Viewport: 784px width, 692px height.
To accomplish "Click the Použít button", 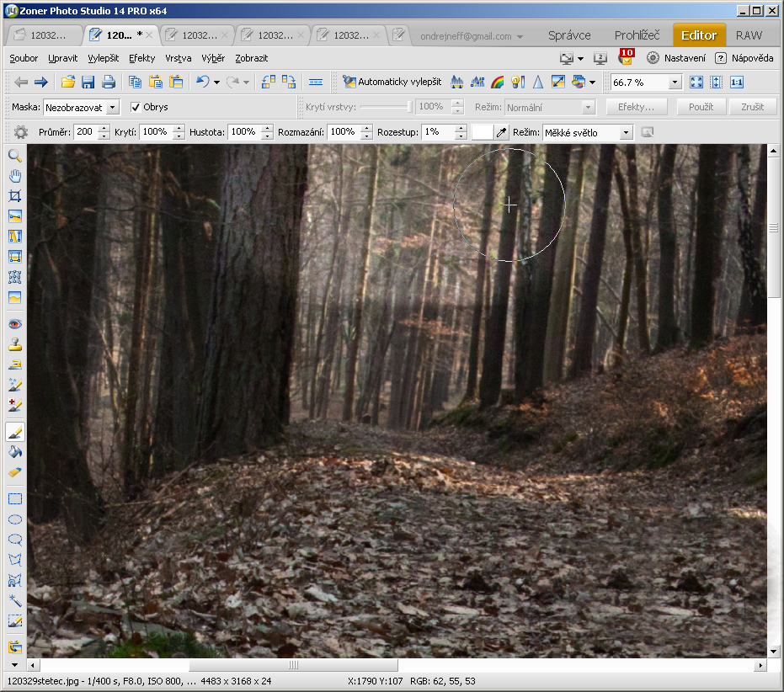I will (x=701, y=108).
